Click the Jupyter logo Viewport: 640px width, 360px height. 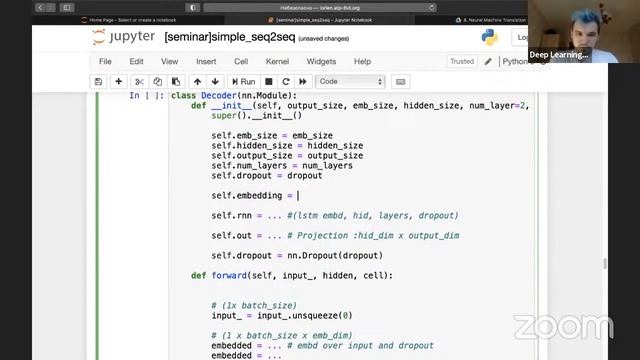(x=123, y=37)
